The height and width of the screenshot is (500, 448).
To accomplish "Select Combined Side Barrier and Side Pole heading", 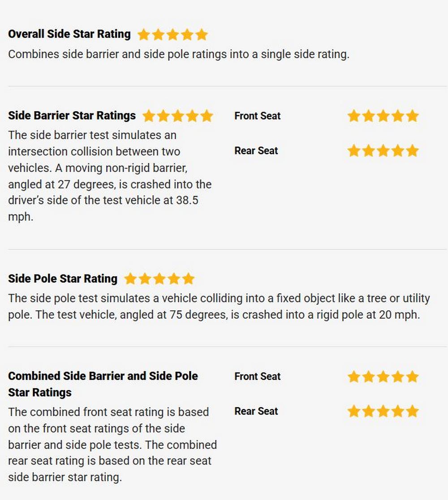I will pos(103,384).
